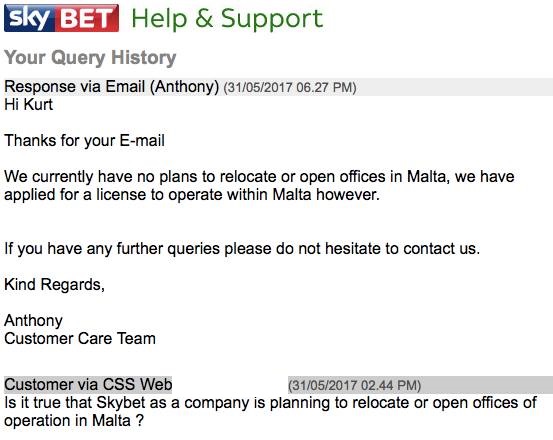Click the operation in Malta line

[x=74, y=421]
